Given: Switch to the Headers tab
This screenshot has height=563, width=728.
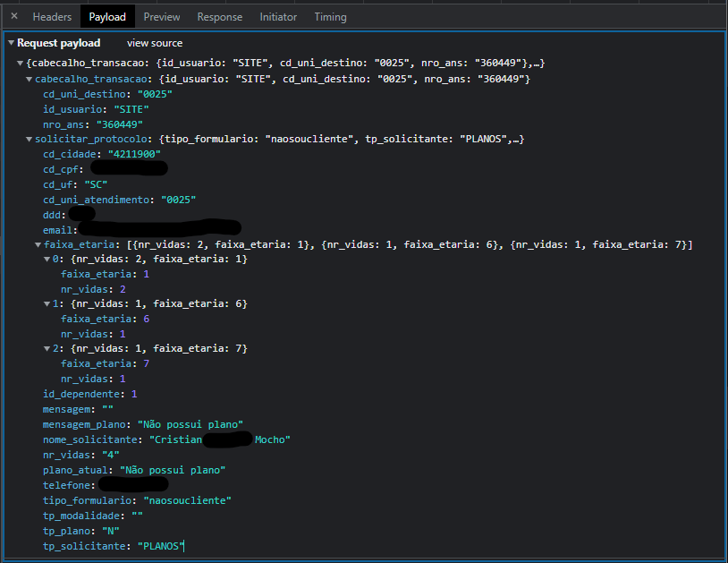Looking at the screenshot, I should pos(52,17).
